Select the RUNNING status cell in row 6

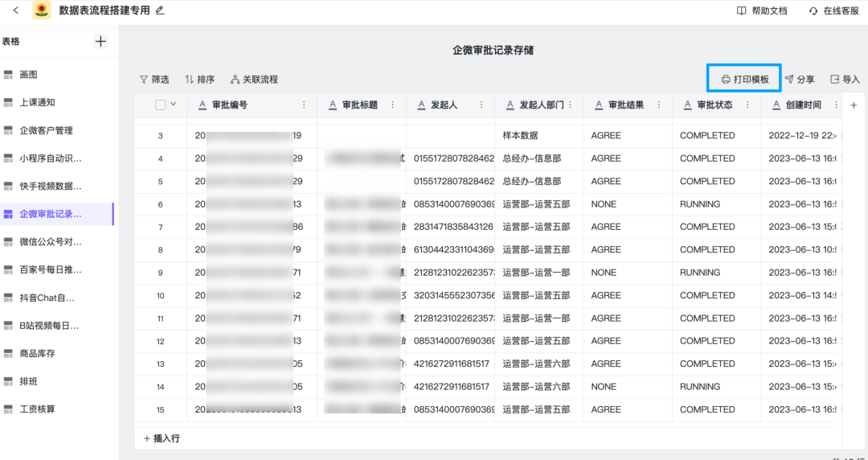pos(716,204)
